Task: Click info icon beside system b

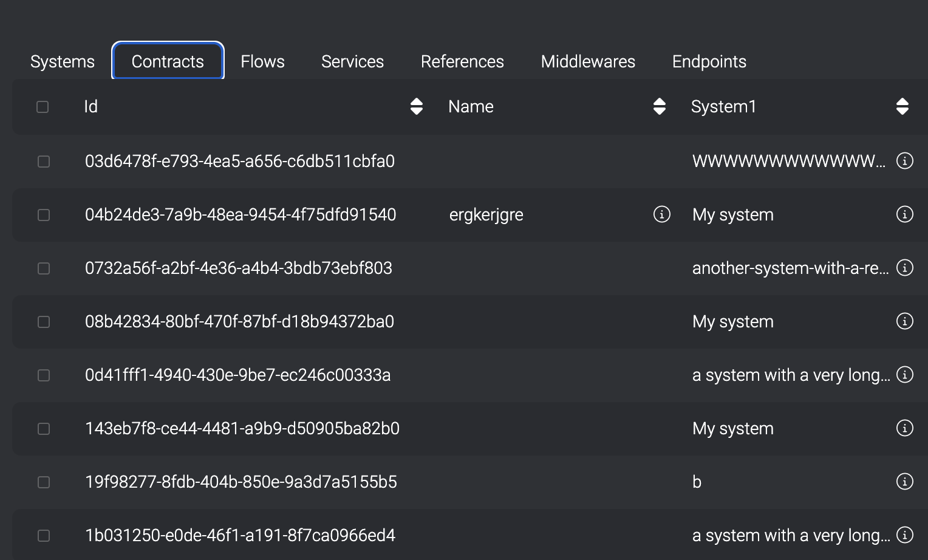Action: point(905,482)
